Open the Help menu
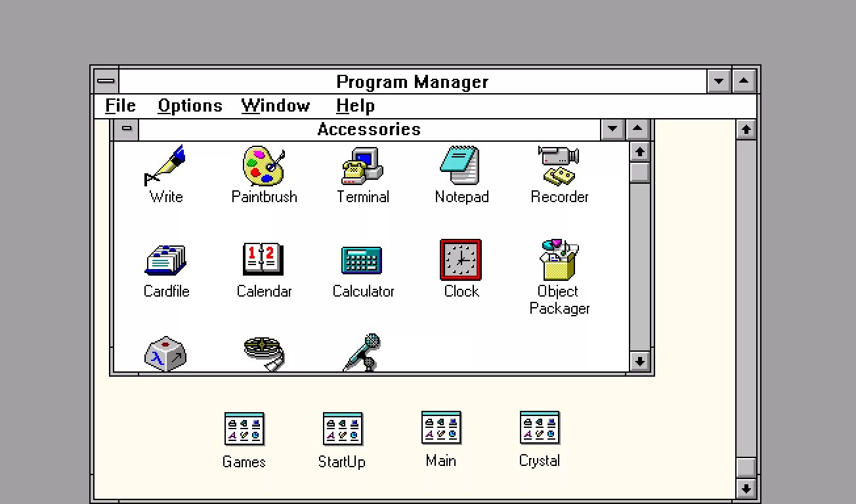The image size is (856, 504). (x=355, y=106)
